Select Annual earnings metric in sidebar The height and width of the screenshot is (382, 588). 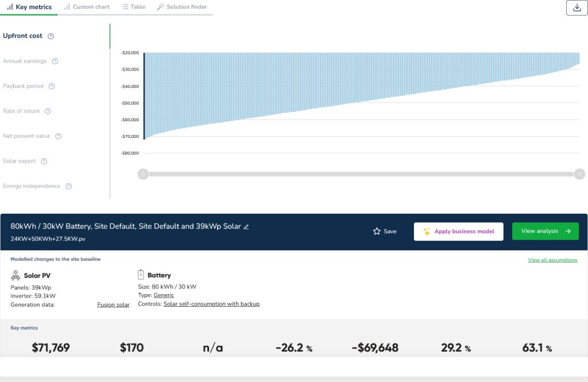point(25,61)
